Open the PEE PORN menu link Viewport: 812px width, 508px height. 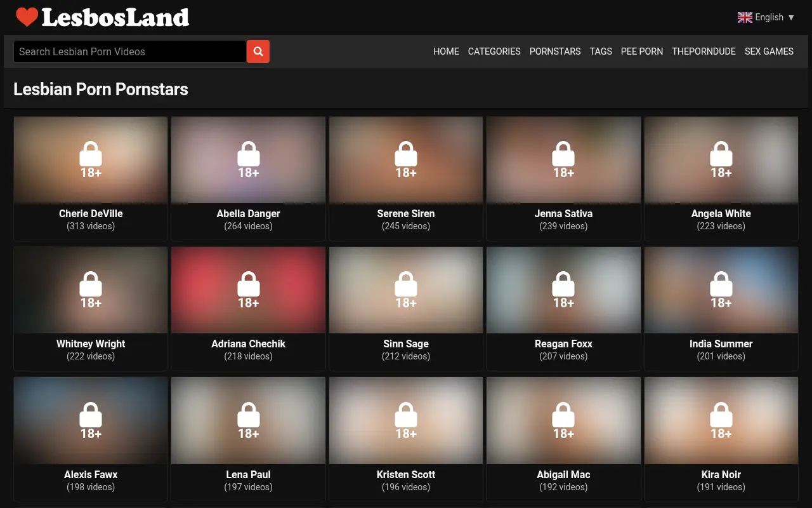pyautogui.click(x=642, y=51)
